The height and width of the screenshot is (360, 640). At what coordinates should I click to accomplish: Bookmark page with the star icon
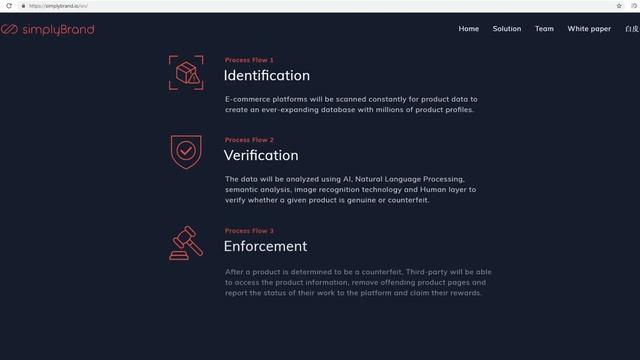pyautogui.click(x=619, y=6)
